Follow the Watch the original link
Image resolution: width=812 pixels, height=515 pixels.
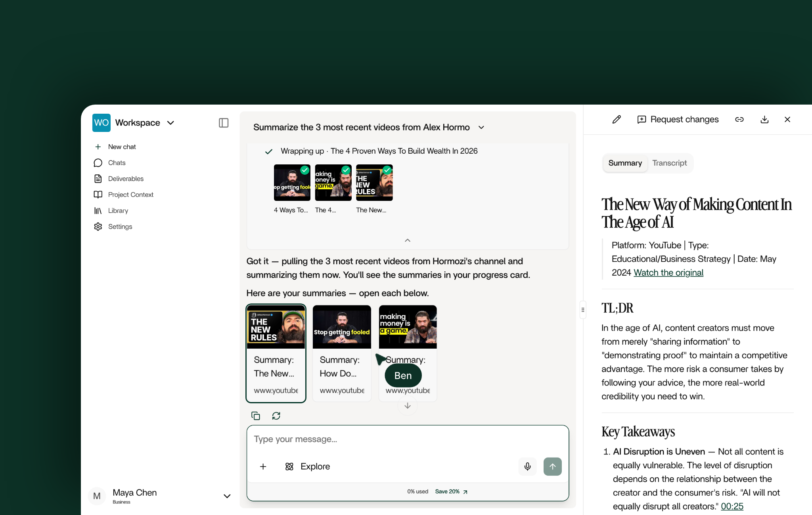pos(668,273)
